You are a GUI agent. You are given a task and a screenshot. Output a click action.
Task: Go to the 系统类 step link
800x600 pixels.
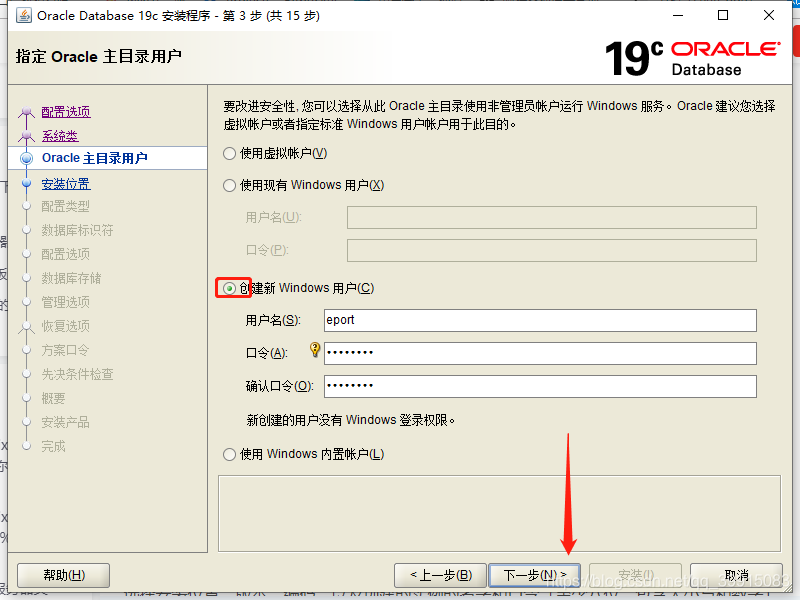pos(60,136)
